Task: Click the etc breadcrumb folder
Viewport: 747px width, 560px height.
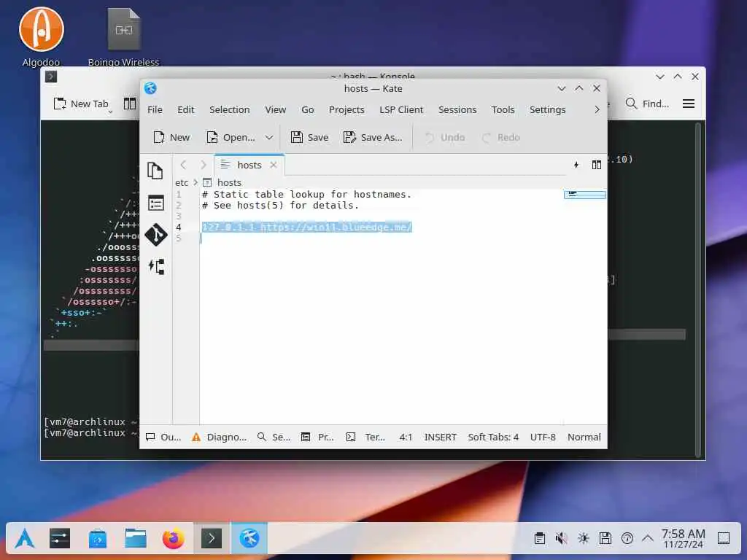Action: tap(182, 183)
